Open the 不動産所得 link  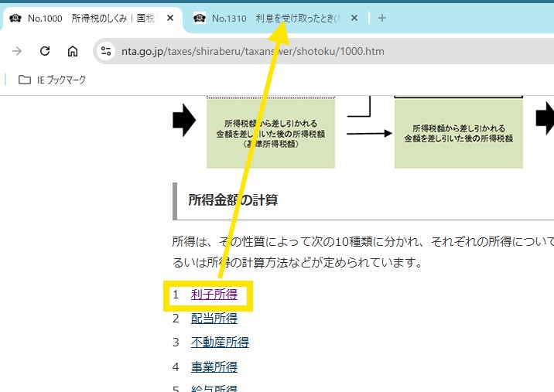pyautogui.click(x=220, y=343)
